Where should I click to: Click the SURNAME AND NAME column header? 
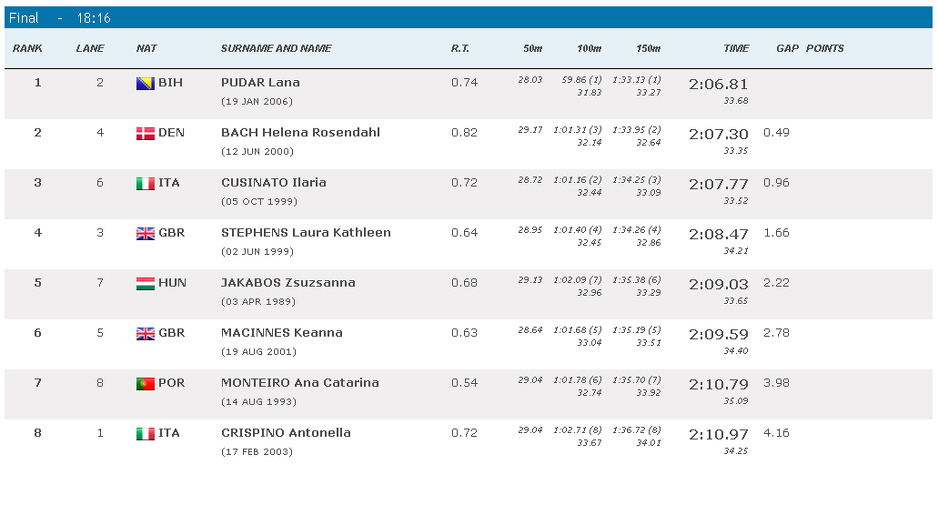point(276,48)
